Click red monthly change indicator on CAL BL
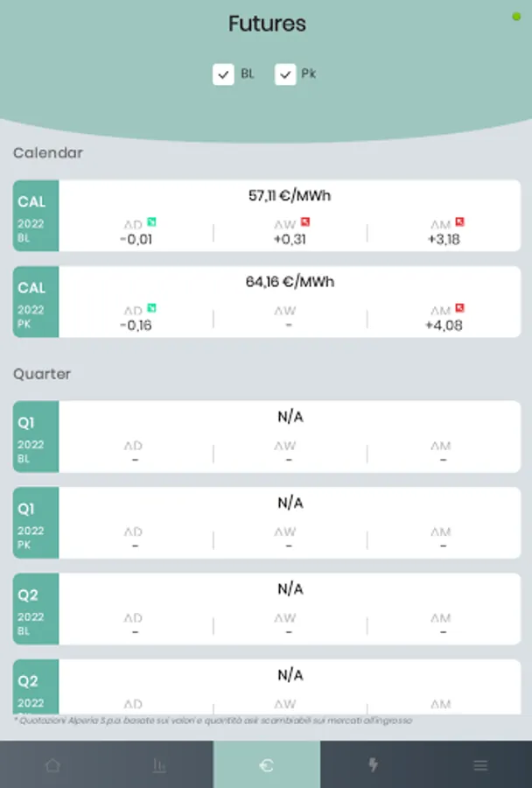 (460, 222)
